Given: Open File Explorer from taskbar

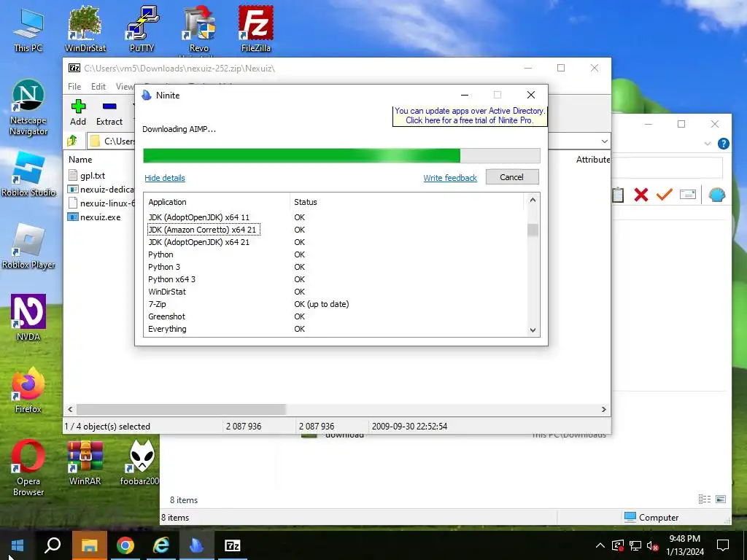Looking at the screenshot, I should pyautogui.click(x=89, y=545).
